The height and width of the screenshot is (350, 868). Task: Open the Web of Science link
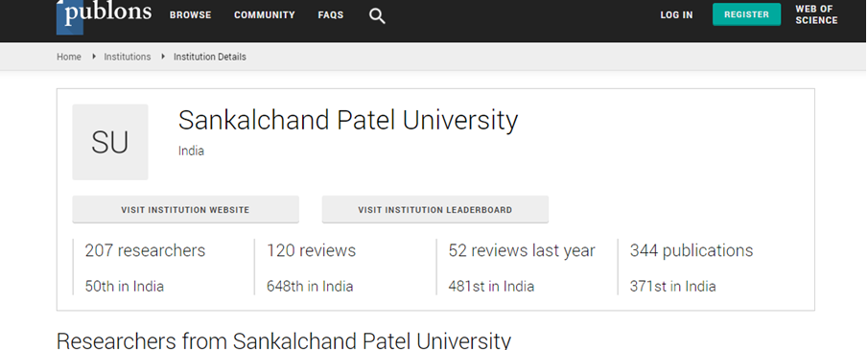(x=816, y=14)
